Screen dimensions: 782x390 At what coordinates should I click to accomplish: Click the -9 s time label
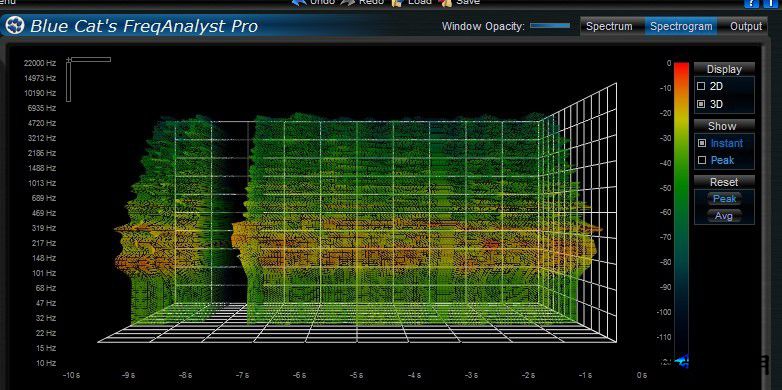[x=129, y=375]
